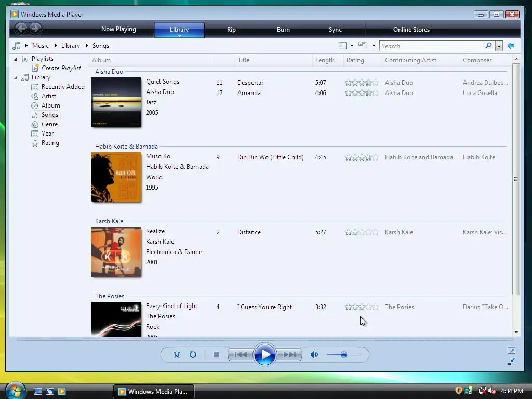Viewport: 532px width, 399px height.
Task: Click Switch between windows Quick Launch icon
Action: (50, 391)
